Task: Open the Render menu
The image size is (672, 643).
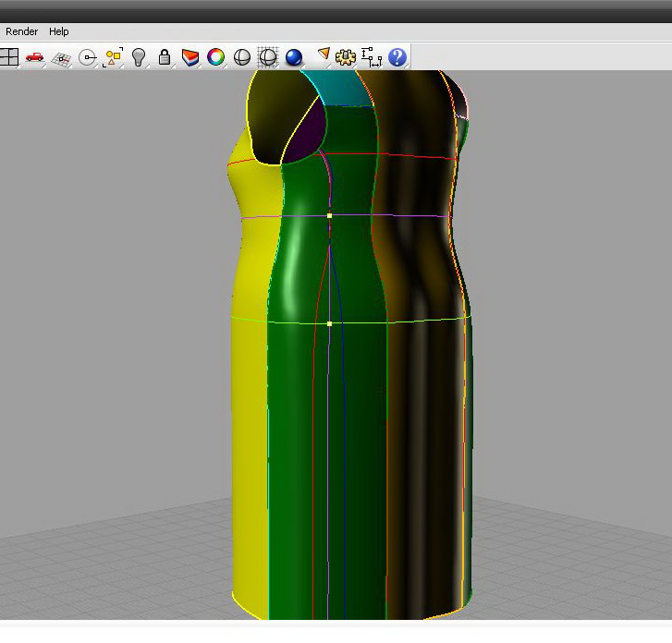Action: [x=22, y=31]
